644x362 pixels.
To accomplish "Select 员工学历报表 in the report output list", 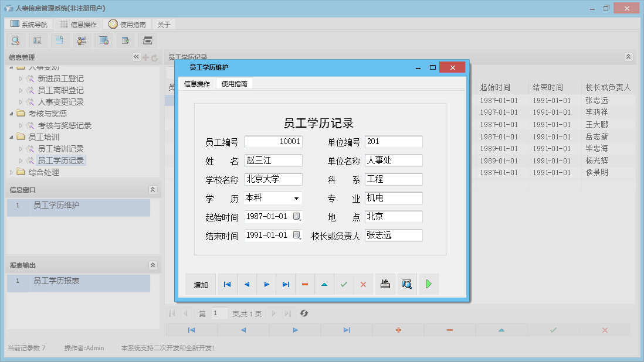I will click(x=56, y=281).
